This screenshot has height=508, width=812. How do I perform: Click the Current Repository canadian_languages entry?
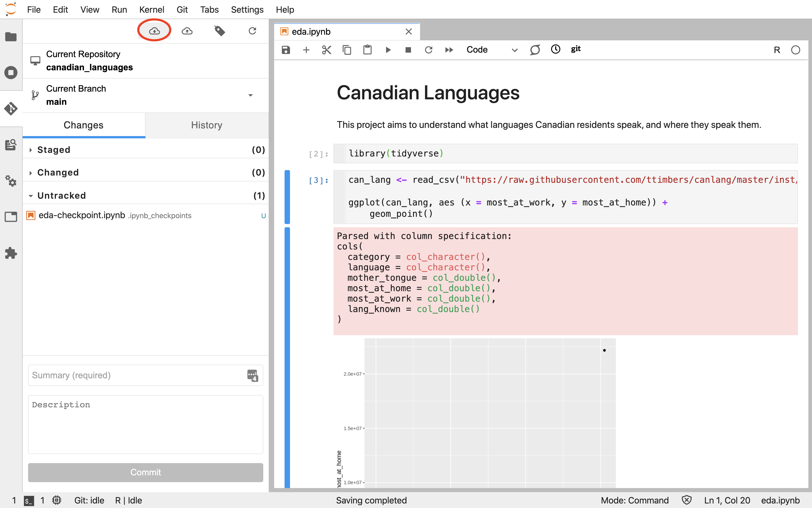pyautogui.click(x=146, y=61)
